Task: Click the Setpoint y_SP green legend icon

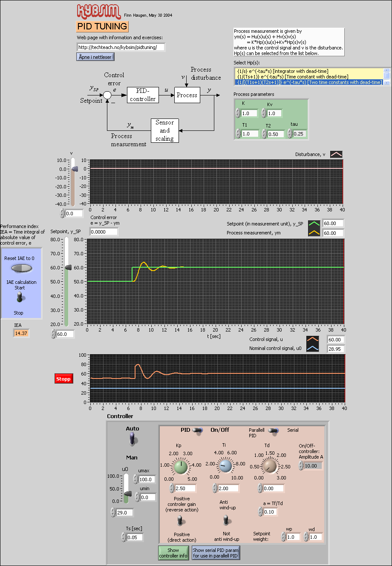Action: click(314, 224)
